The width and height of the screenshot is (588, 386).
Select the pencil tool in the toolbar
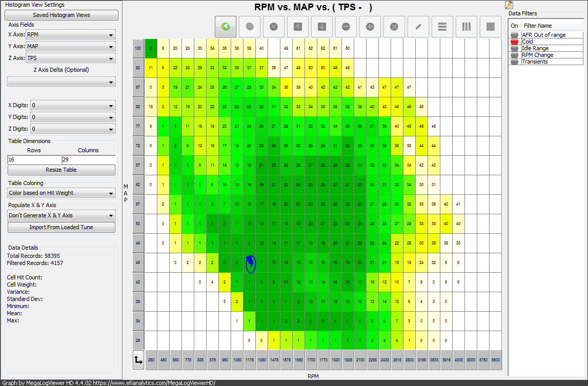(418, 27)
